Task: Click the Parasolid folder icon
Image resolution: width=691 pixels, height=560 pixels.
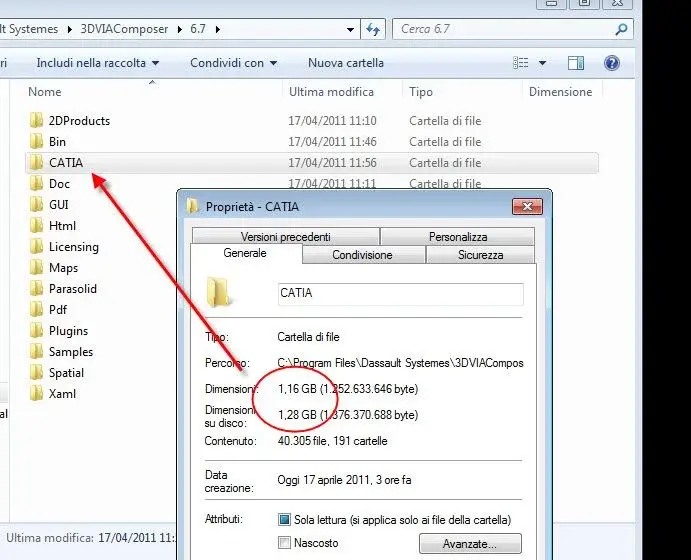Action: point(37,289)
